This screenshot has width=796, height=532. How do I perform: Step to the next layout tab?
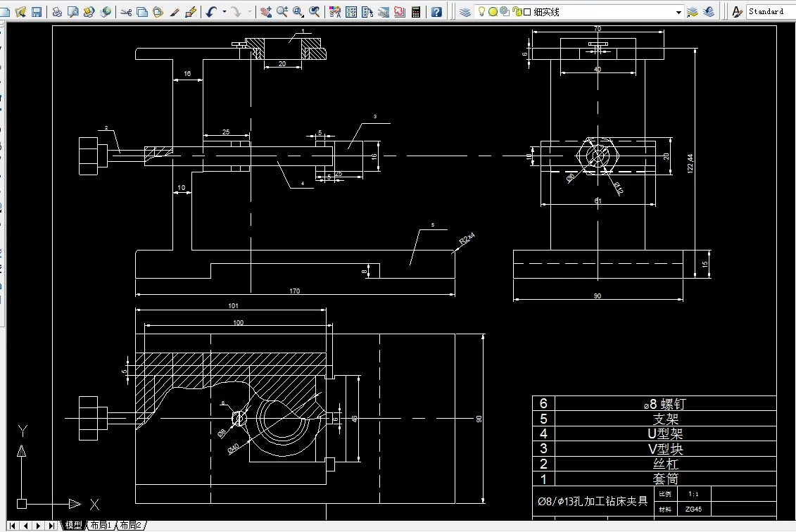39,526
